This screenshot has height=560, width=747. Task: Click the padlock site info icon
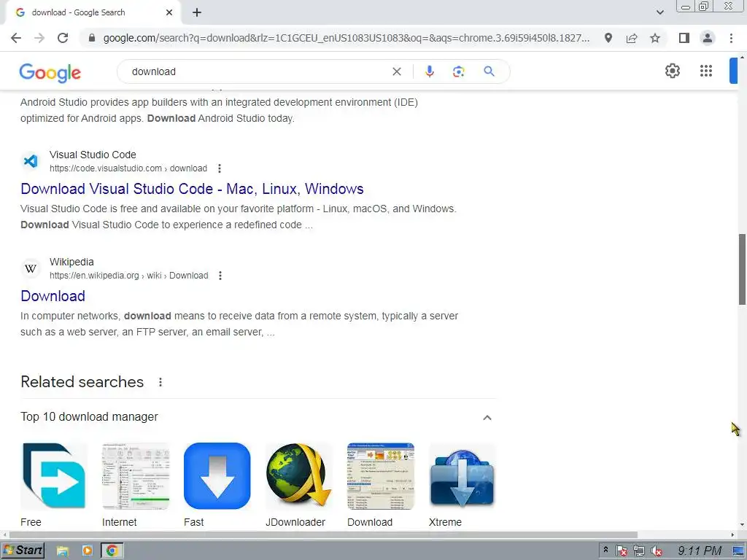point(92,38)
